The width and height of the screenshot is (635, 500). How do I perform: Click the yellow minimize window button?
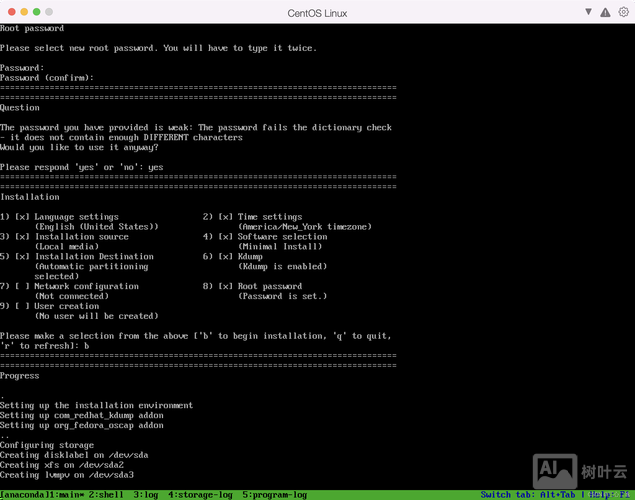(24, 12)
